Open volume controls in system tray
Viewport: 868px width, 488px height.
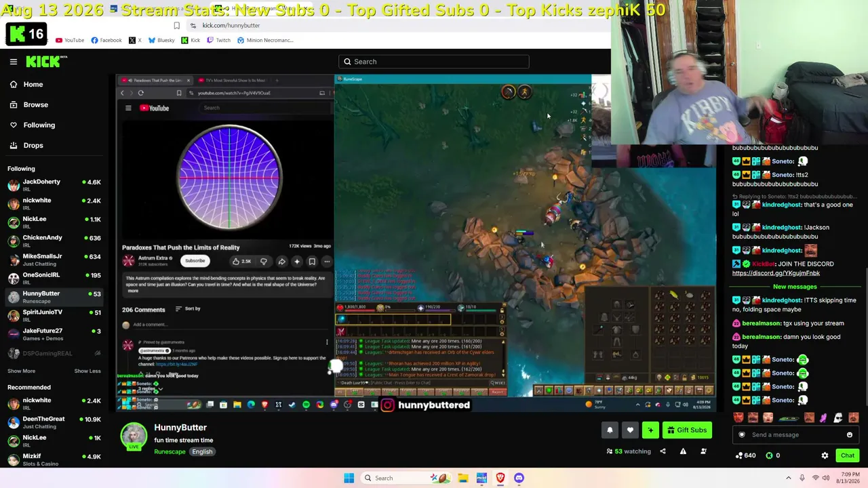[827, 478]
